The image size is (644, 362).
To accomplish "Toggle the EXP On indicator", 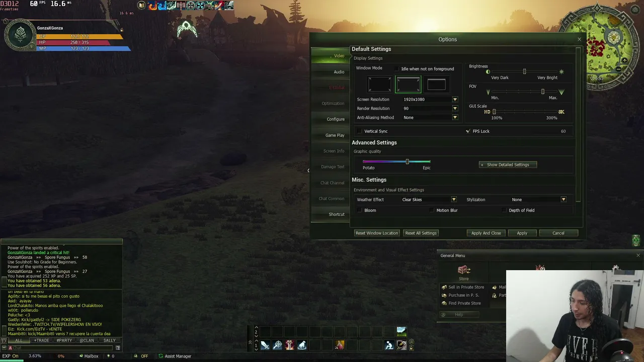I will tap(10, 356).
